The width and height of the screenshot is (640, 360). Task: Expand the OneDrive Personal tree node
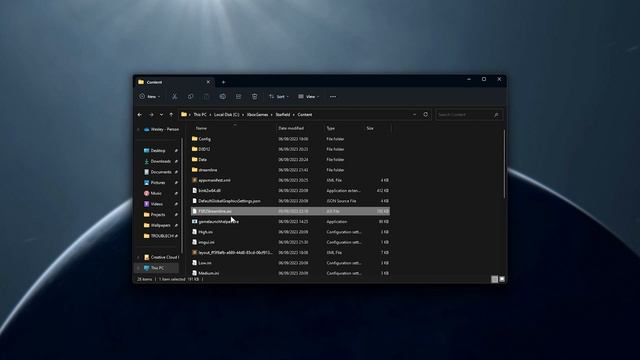(138, 129)
